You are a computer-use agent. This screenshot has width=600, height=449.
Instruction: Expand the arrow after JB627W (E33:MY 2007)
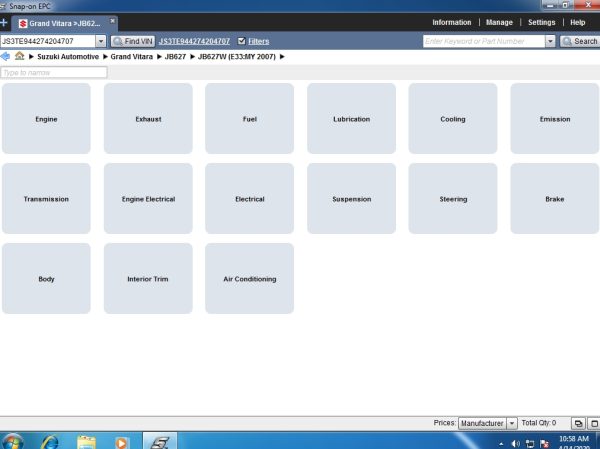[x=282, y=57]
